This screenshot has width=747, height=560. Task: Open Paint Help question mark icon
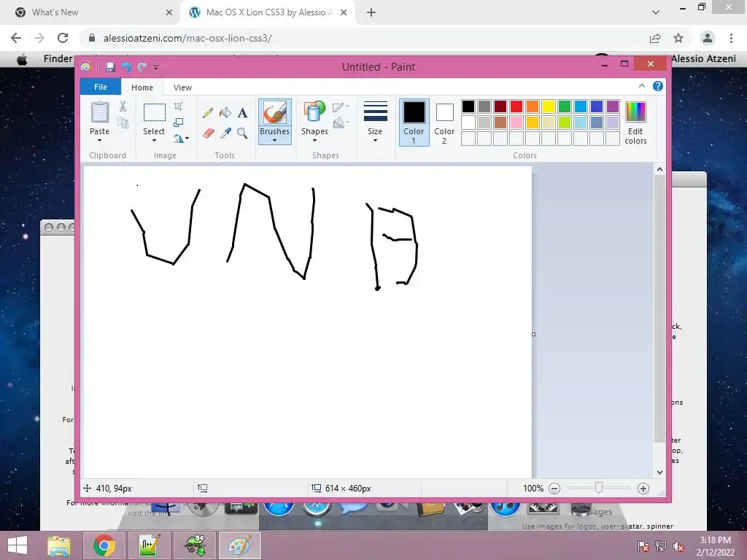click(x=658, y=86)
